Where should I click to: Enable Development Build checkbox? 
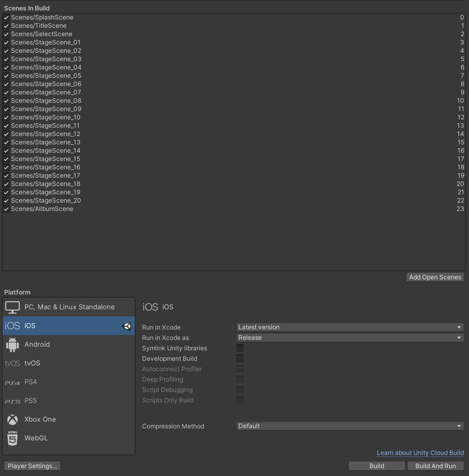point(240,358)
